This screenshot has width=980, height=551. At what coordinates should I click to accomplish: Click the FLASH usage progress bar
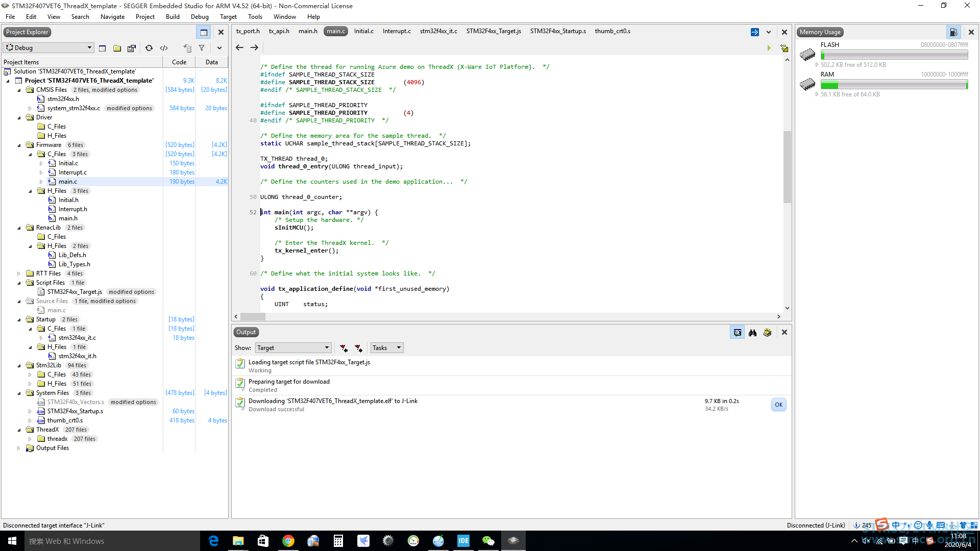tap(894, 55)
